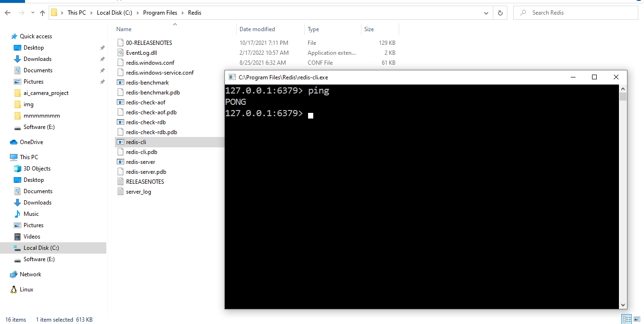Viewport: 644px width, 324px height.
Task: Select EventLog.dll file icon
Action: pyautogui.click(x=120, y=53)
